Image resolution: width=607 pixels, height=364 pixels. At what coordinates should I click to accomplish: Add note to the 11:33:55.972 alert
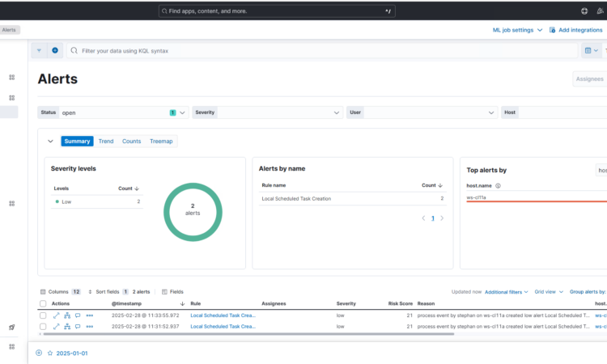78,315
